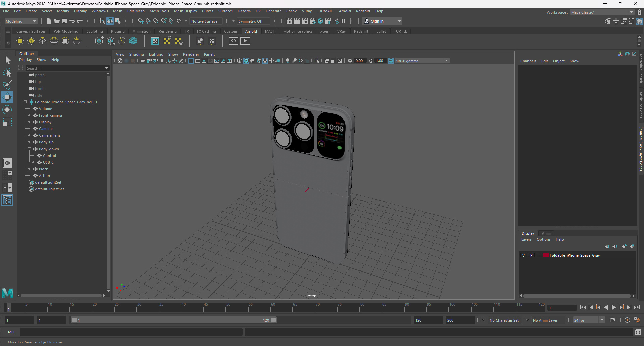Click No Live Surface button
The height and width of the screenshot is (346, 644).
pyautogui.click(x=206, y=21)
